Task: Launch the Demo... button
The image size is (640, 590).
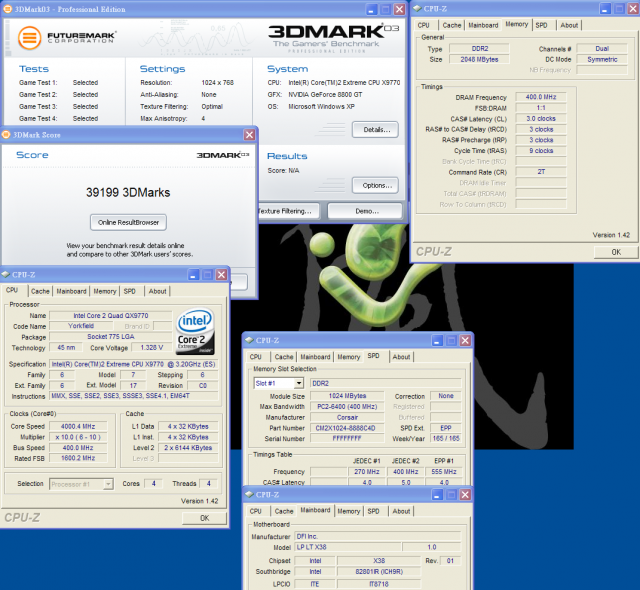Action: point(365,211)
